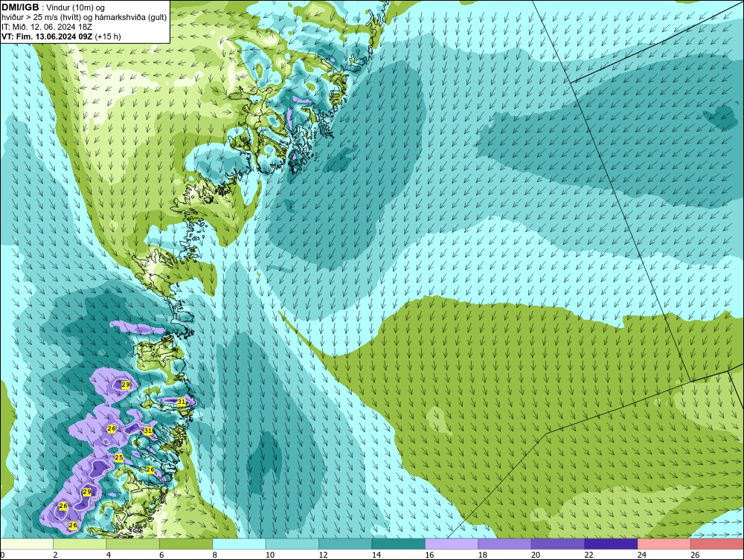Image resolution: width=744 pixels, height=560 pixels.
Task: Select the 16–18 m/s lavender swatch
Action: point(452,544)
